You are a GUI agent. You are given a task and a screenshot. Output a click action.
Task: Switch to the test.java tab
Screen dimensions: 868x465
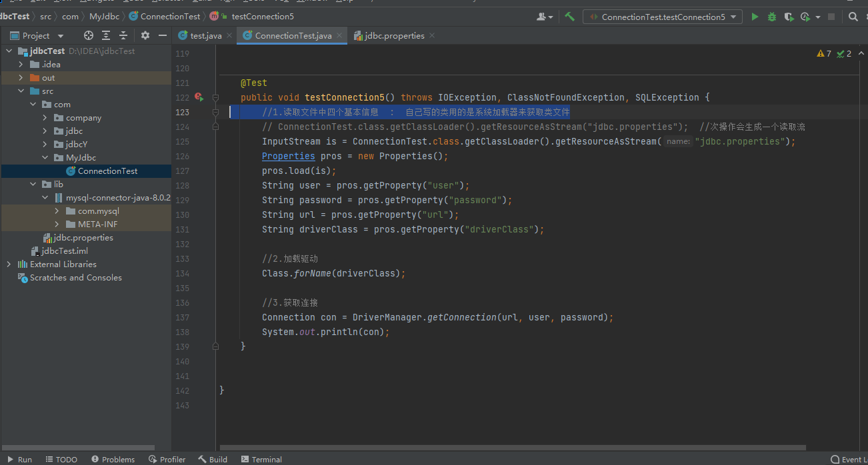[x=205, y=36]
